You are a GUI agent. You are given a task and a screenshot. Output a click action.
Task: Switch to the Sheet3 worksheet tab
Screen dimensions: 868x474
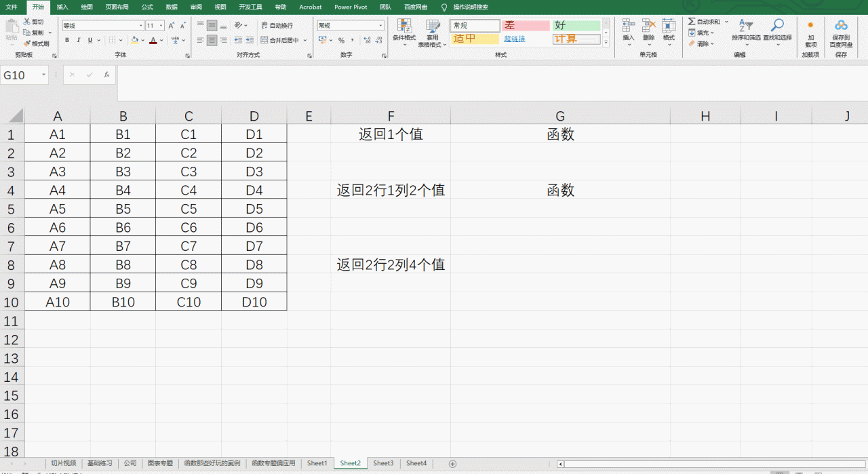pos(383,463)
